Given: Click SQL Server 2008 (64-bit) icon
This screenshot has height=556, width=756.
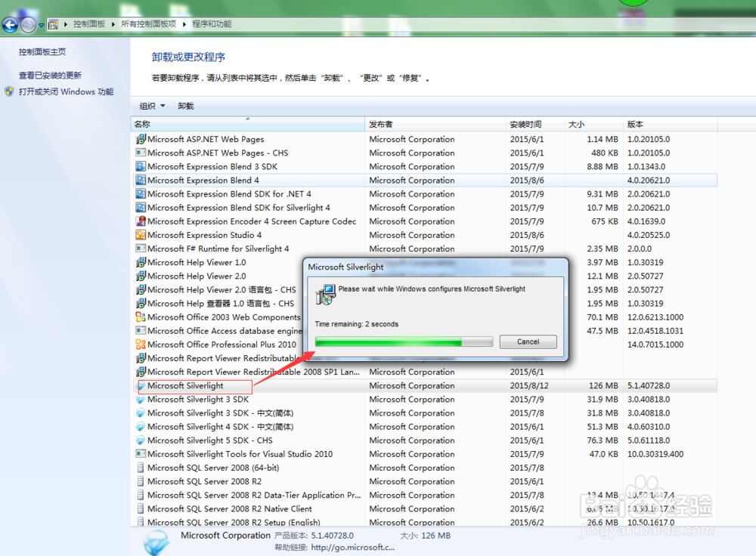Looking at the screenshot, I should (x=141, y=468).
